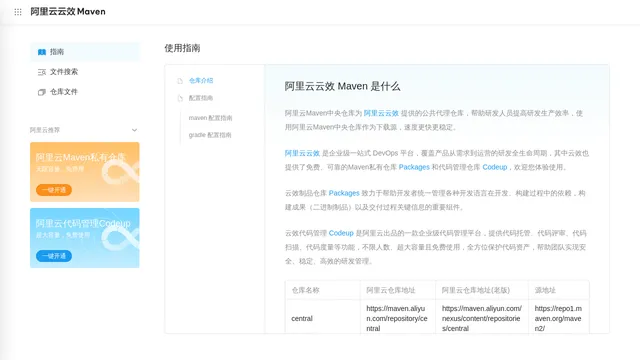Viewport: 640px width, 360px height.
Task: Open Codeup link in second paragraph
Action: 495,167
